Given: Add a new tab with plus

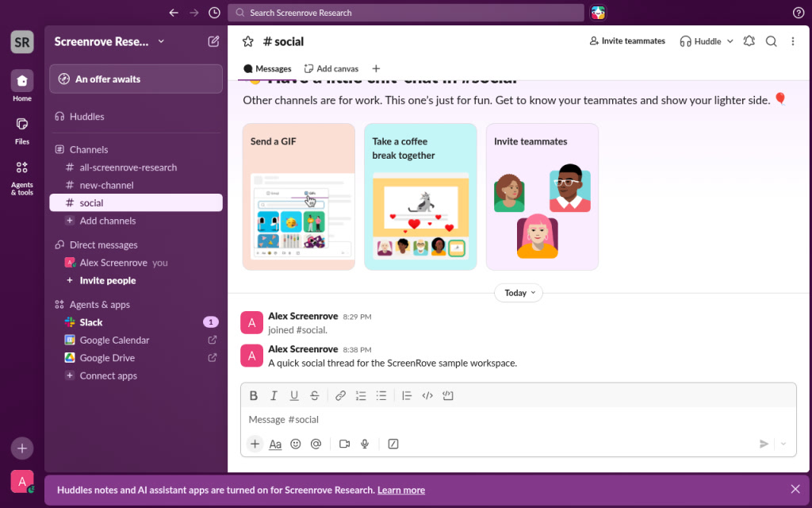Looking at the screenshot, I should 376,69.
